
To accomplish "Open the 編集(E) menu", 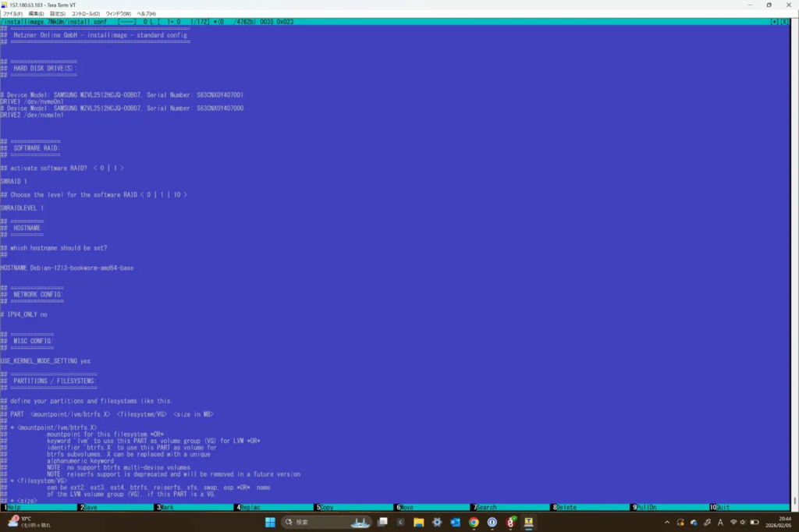I will [36, 14].
